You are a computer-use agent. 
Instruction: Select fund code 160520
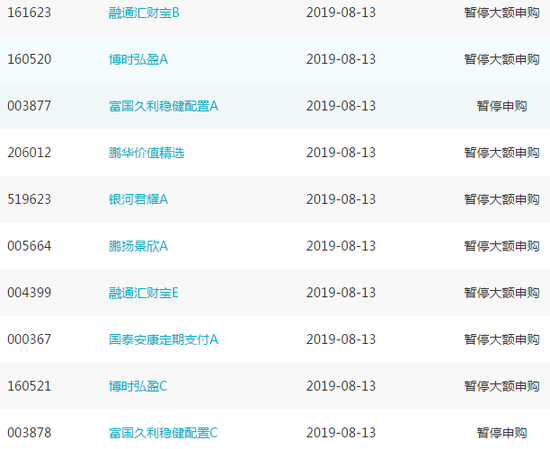pos(29,59)
